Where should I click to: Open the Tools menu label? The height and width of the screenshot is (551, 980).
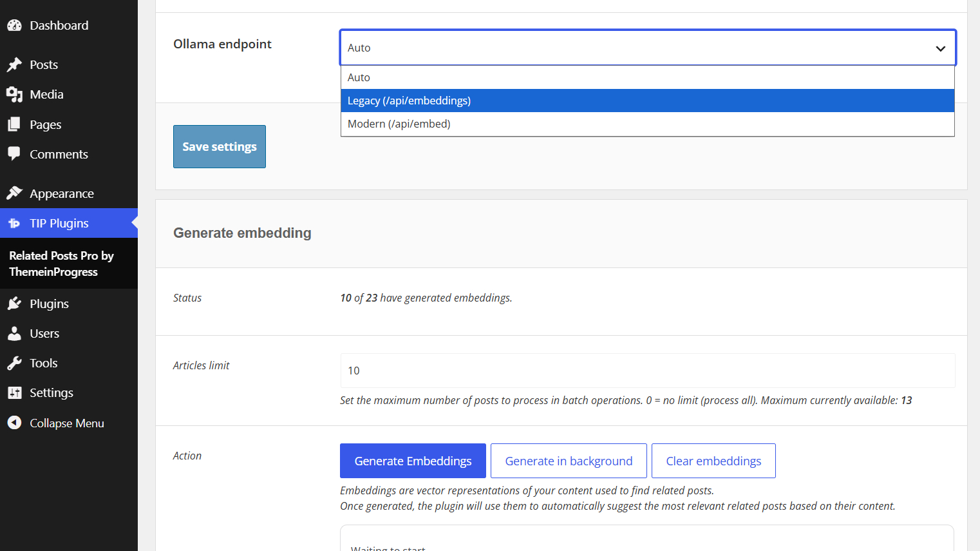coord(44,363)
